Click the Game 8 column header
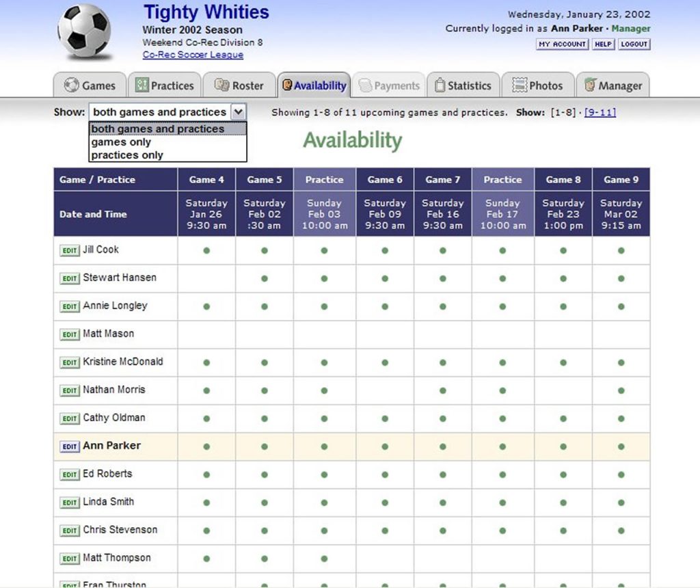Viewport: 700px width, 588px height. click(563, 180)
